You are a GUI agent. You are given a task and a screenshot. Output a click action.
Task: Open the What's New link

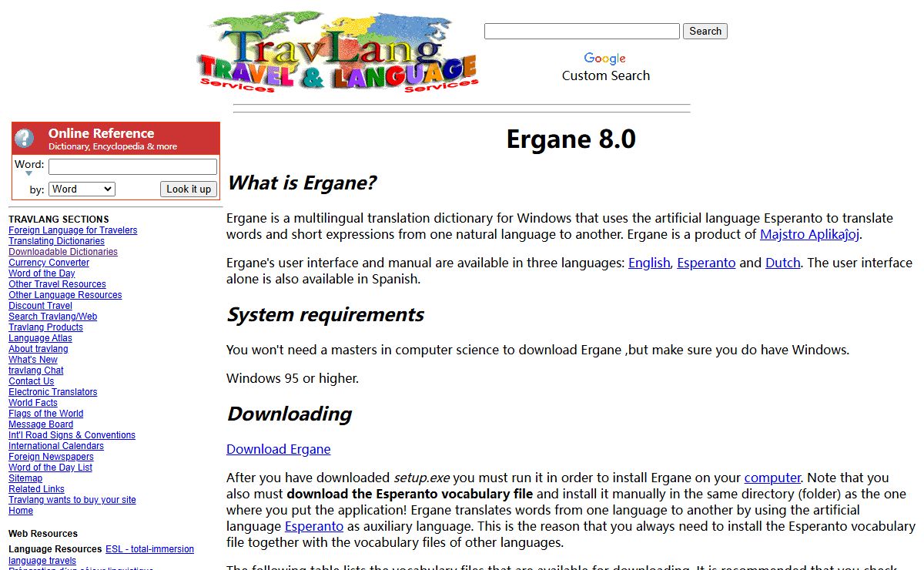coord(33,360)
